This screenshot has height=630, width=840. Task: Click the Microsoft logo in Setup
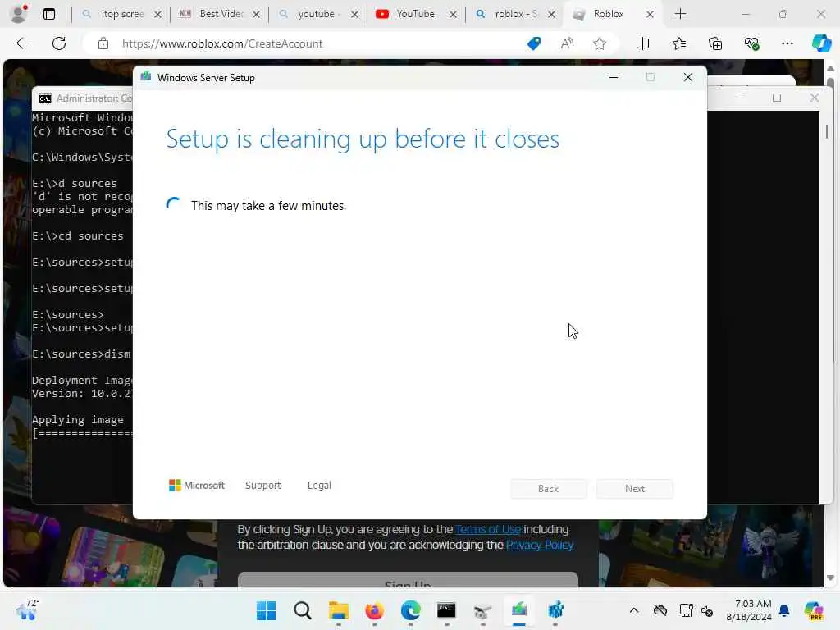click(197, 486)
